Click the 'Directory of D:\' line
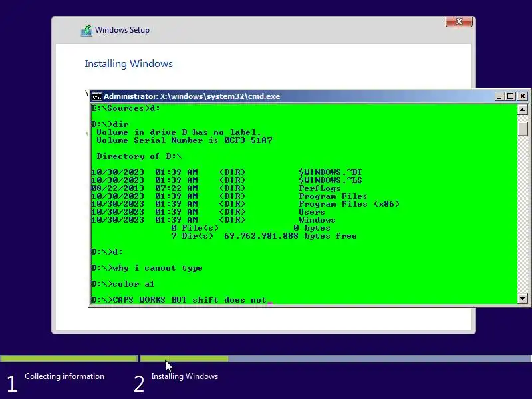The image size is (532, 399). pos(139,156)
